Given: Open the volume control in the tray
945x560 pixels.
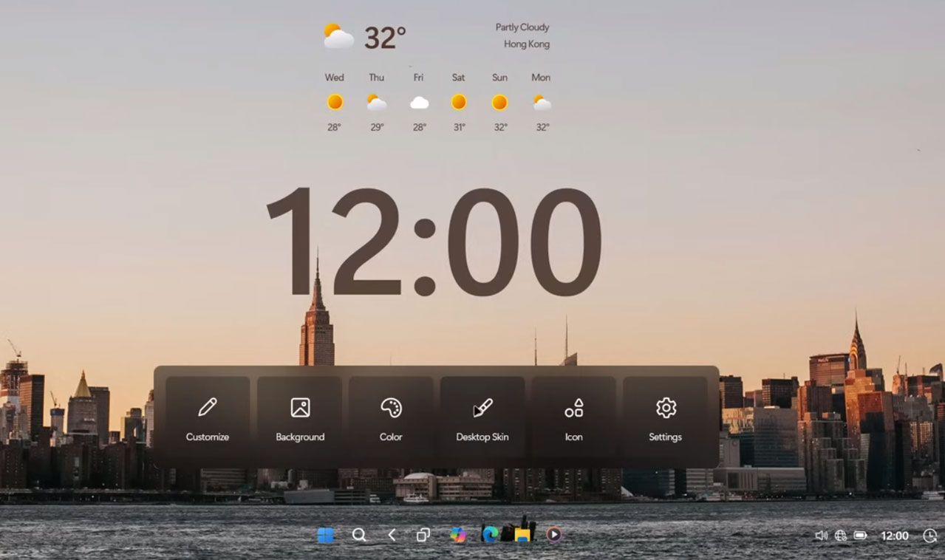Looking at the screenshot, I should [x=822, y=536].
